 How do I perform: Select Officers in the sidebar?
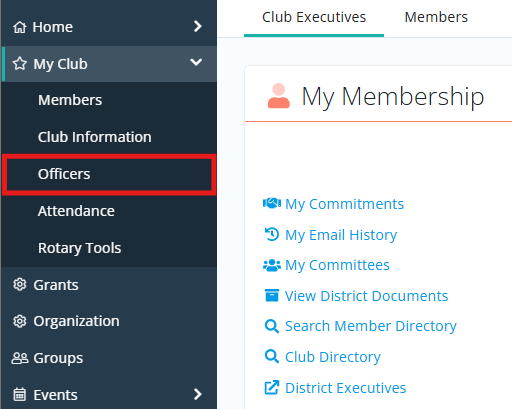pyautogui.click(x=109, y=174)
